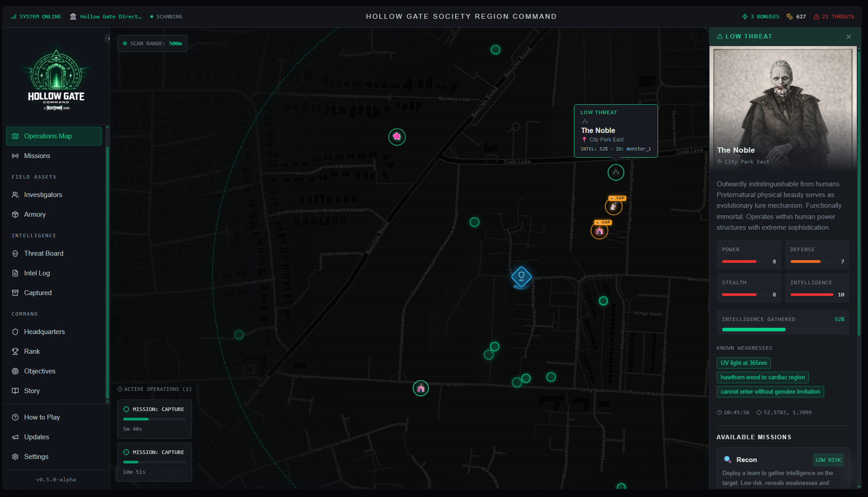Collapse the sidebar with the arrow handle
This screenshot has height=497, width=868.
click(108, 39)
